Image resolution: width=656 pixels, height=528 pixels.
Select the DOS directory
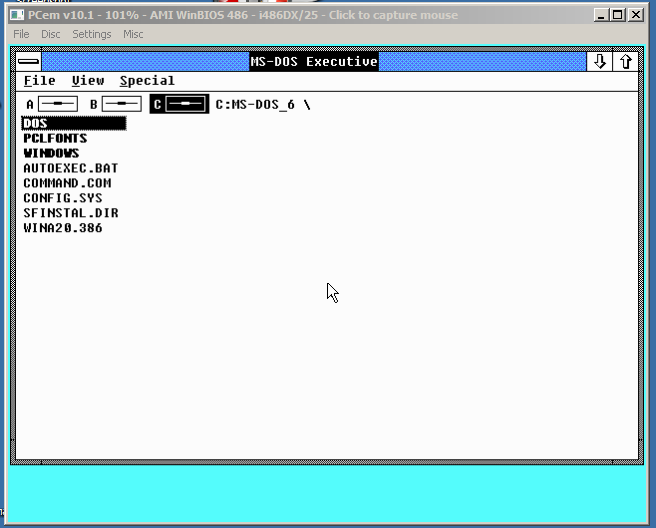click(74, 123)
